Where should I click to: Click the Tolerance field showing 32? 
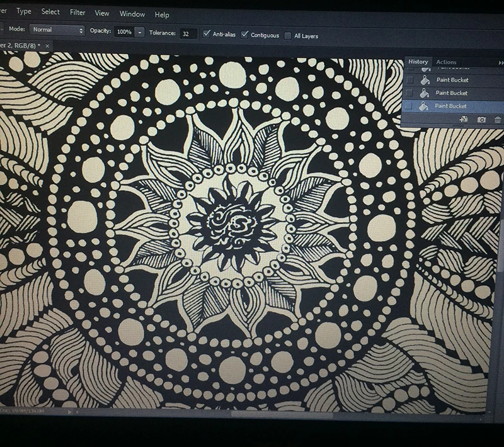tap(188, 33)
